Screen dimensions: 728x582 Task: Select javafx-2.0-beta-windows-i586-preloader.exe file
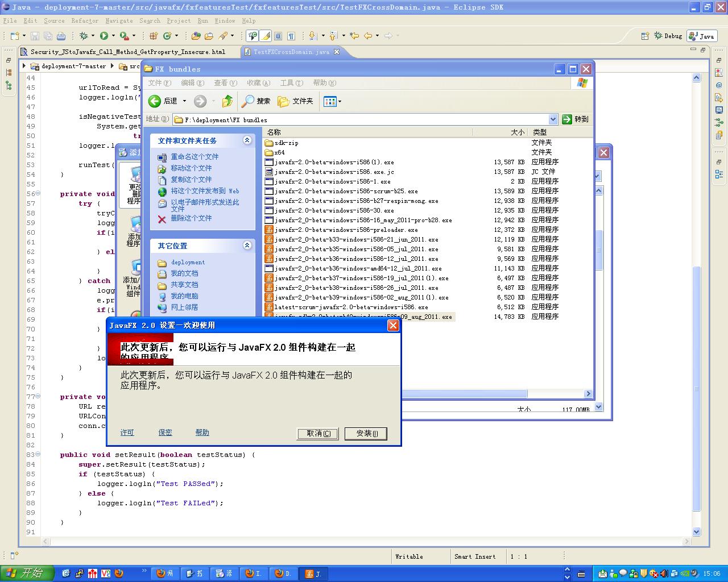pos(341,230)
